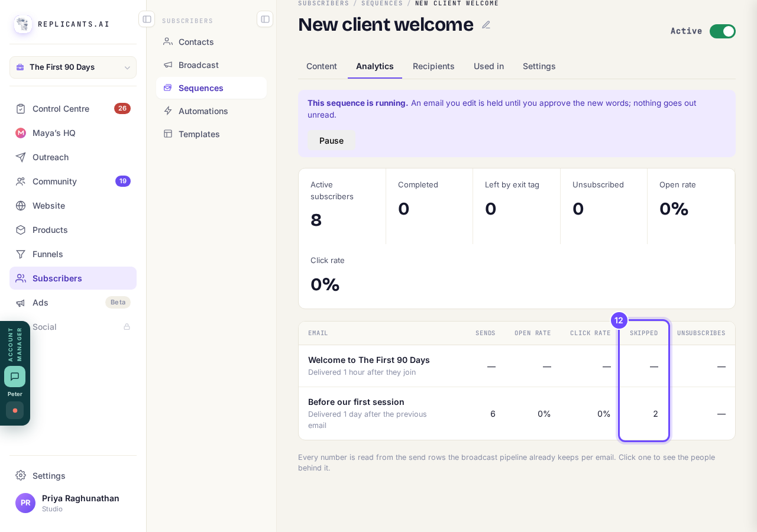Open Control Centre via its clipboard icon
Image resolution: width=757 pixels, height=532 pixels.
pyautogui.click(x=21, y=109)
